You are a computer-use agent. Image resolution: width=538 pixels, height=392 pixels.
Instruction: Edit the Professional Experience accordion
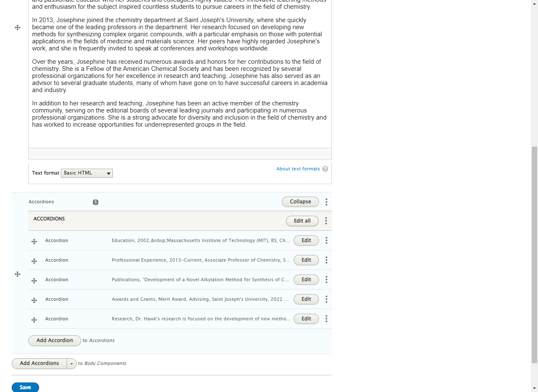pyautogui.click(x=306, y=260)
